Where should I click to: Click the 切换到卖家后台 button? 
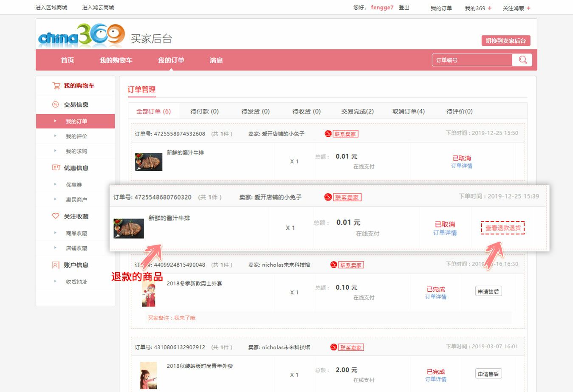pyautogui.click(x=505, y=41)
